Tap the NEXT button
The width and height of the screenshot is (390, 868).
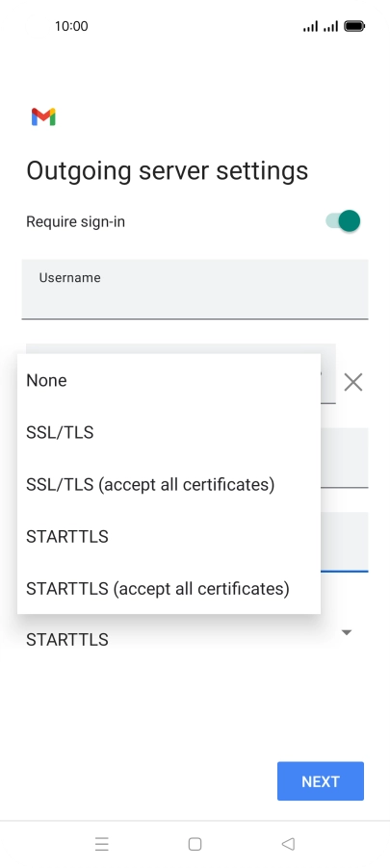click(x=321, y=781)
